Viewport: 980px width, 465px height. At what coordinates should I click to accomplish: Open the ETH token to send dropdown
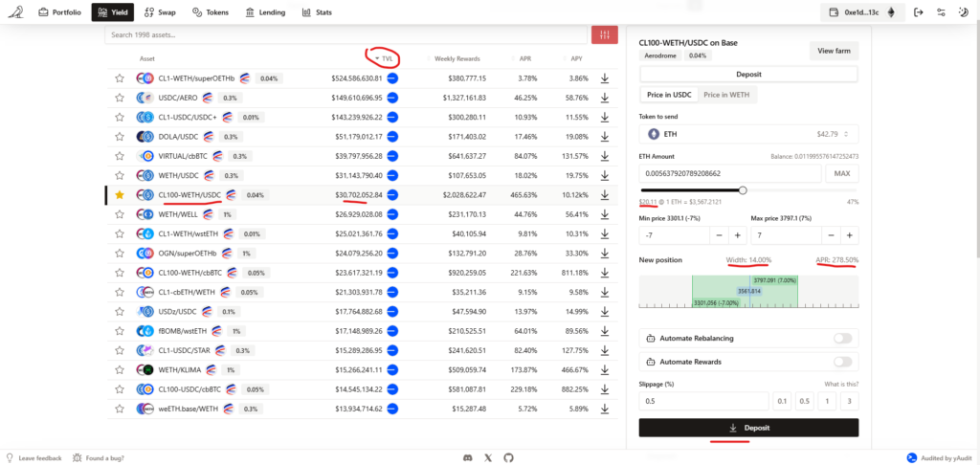pyautogui.click(x=748, y=134)
